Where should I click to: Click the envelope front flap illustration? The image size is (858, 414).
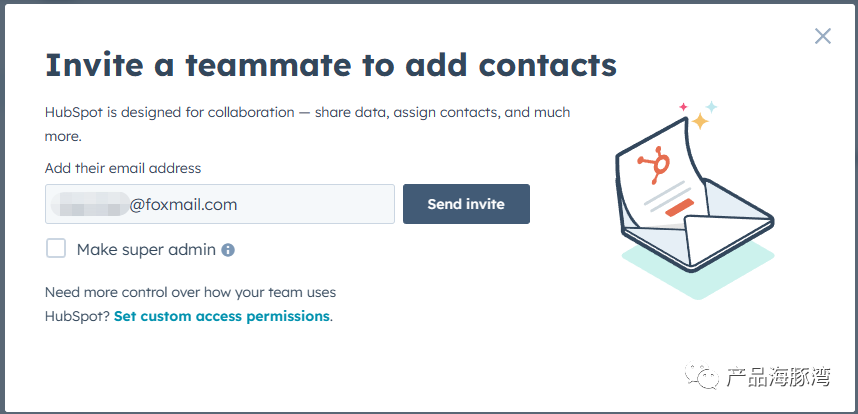click(x=726, y=238)
